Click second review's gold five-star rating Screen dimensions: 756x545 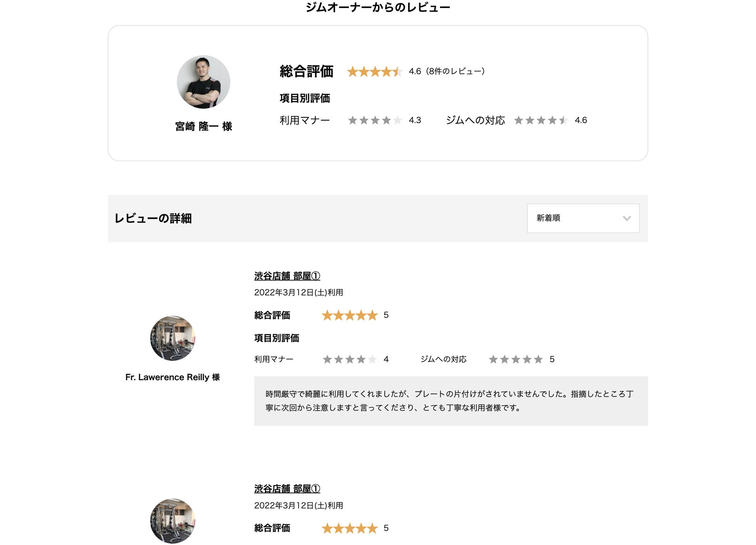click(350, 528)
